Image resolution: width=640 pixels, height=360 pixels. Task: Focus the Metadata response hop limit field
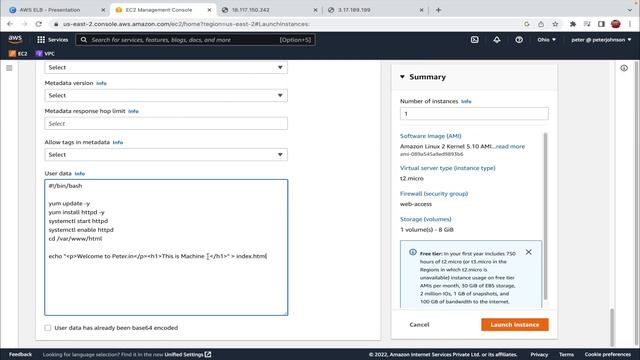(x=166, y=124)
